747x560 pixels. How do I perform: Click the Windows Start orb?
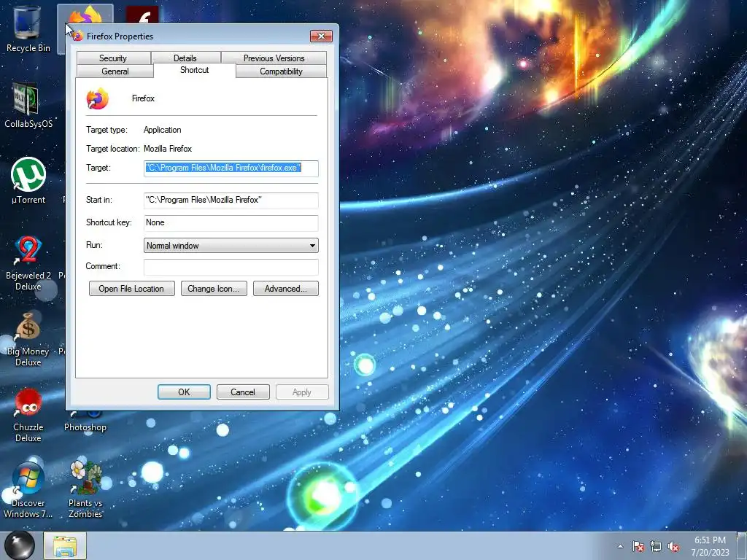click(x=20, y=545)
